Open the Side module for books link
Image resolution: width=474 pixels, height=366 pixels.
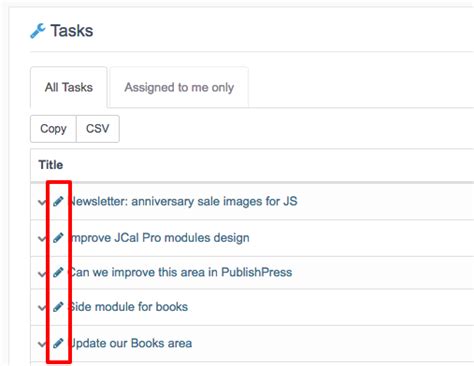[128, 307]
